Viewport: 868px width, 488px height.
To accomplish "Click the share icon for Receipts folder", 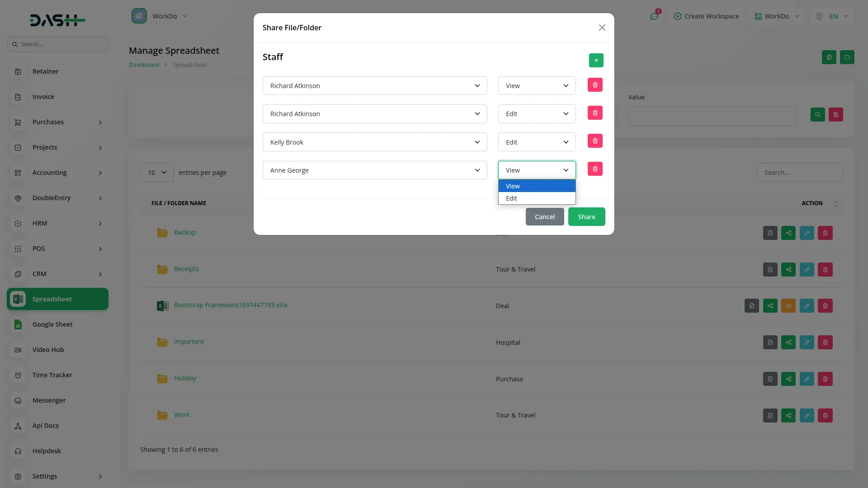I will coord(788,270).
